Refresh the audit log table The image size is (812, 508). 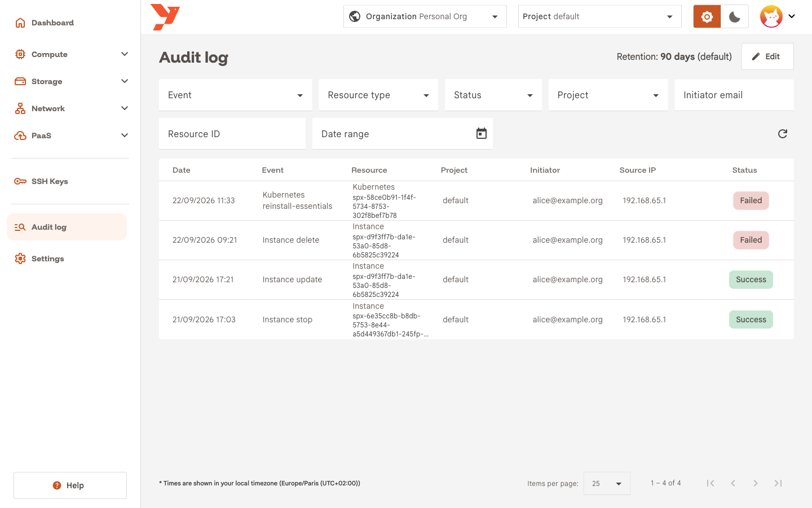(783, 134)
